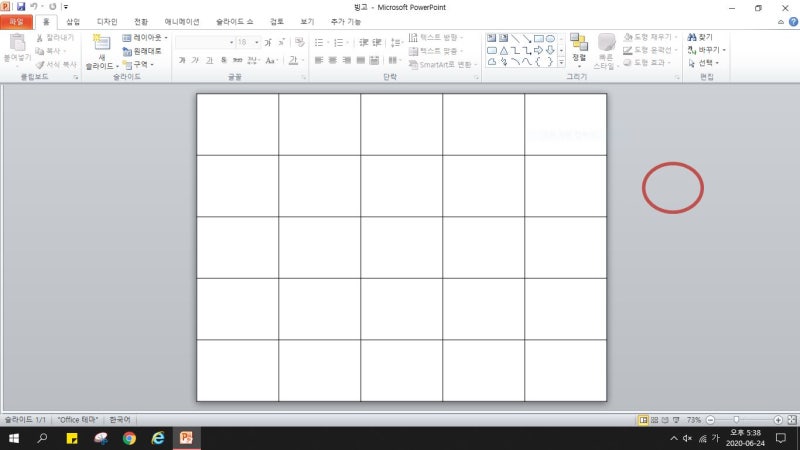Open Arrange (정렬) menu

coord(579,51)
